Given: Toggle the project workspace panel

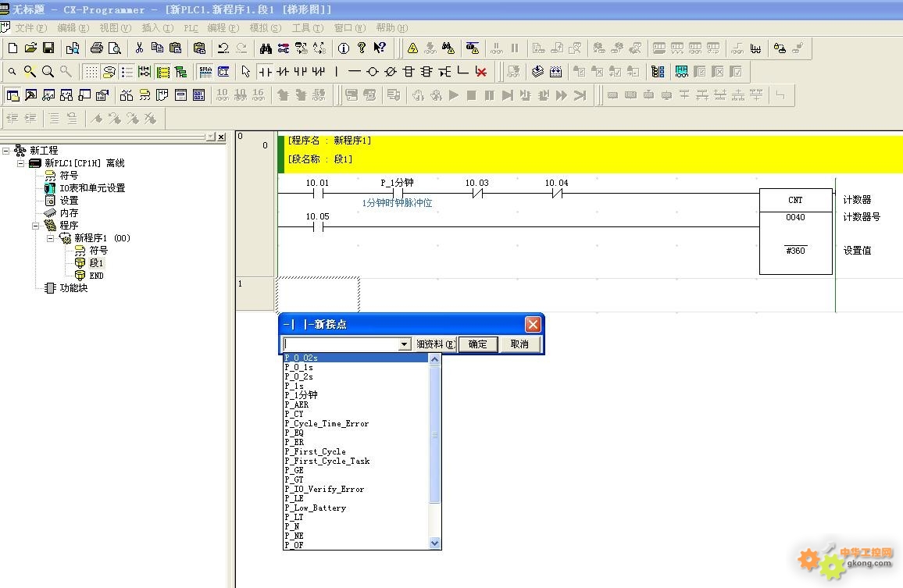Looking at the screenshot, I should pyautogui.click(x=12, y=95).
